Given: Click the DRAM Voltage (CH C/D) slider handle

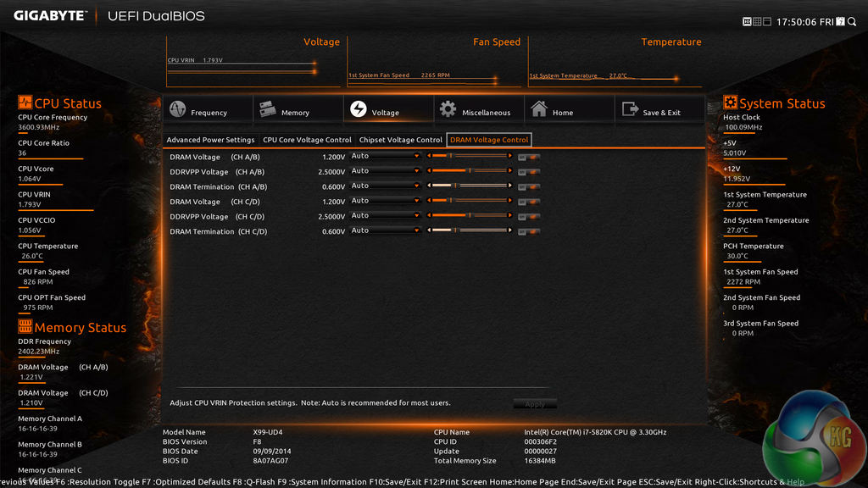Looking at the screenshot, I should click(x=451, y=201).
